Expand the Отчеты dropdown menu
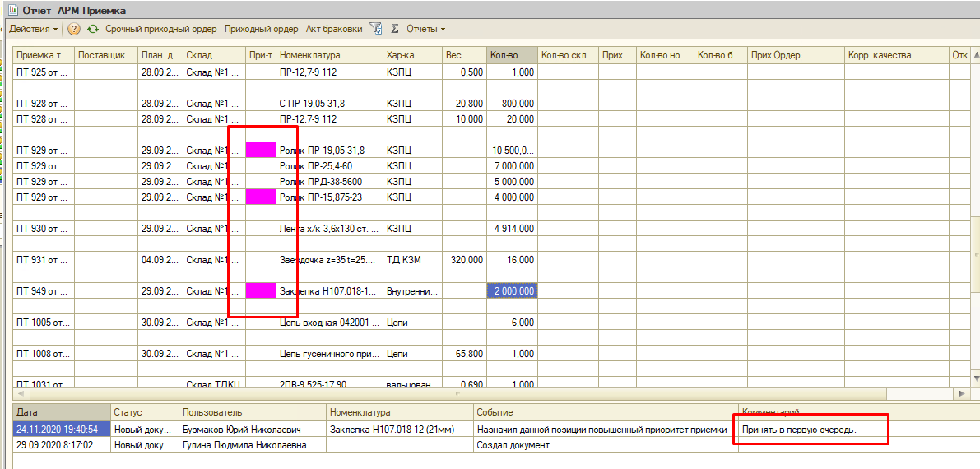This screenshot has width=980, height=469. point(426,29)
